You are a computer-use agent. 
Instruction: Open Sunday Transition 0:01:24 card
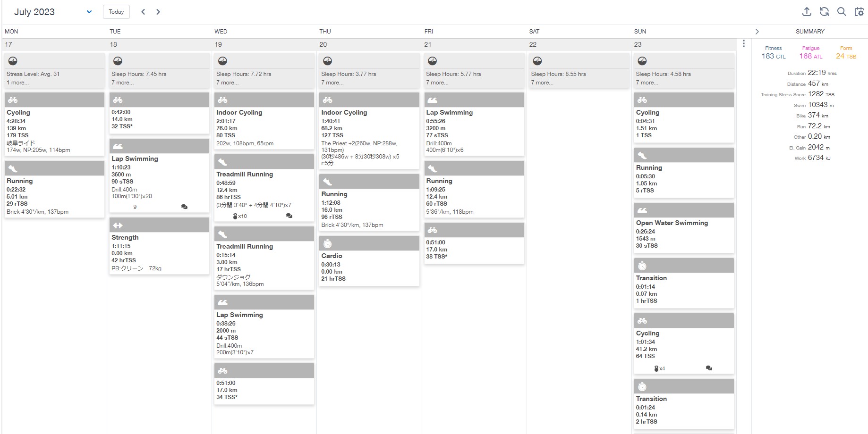(x=684, y=404)
